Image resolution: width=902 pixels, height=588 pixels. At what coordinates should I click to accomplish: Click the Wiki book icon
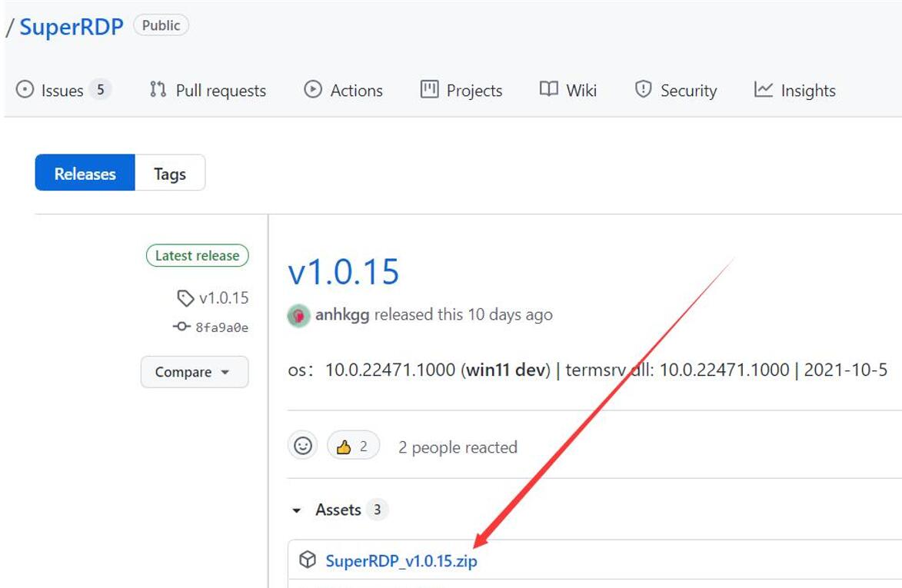[549, 89]
